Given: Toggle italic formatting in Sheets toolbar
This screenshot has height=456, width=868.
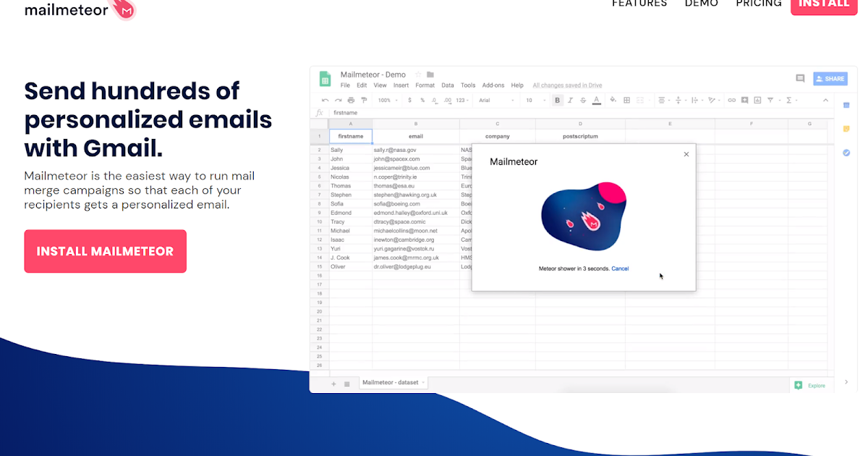Looking at the screenshot, I should [570, 100].
